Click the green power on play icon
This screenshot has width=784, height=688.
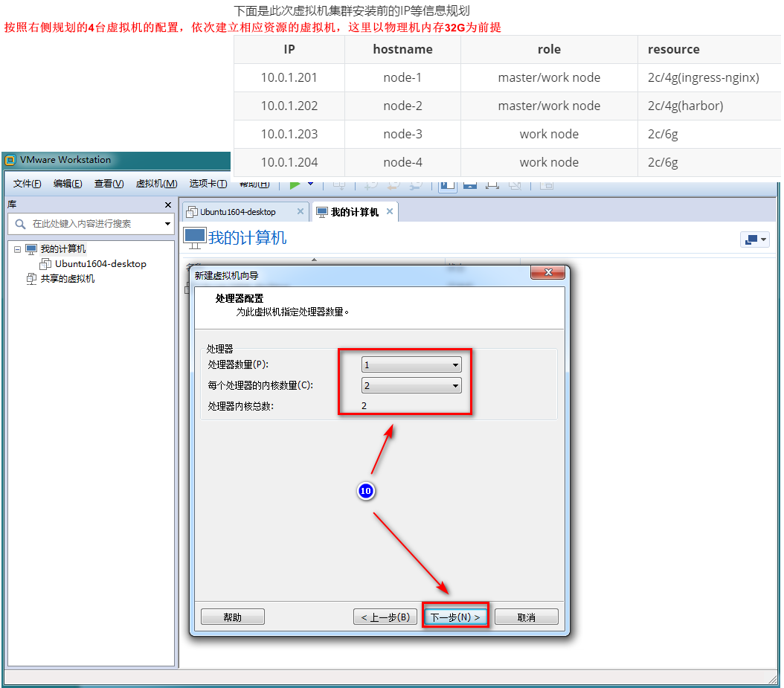coord(295,184)
